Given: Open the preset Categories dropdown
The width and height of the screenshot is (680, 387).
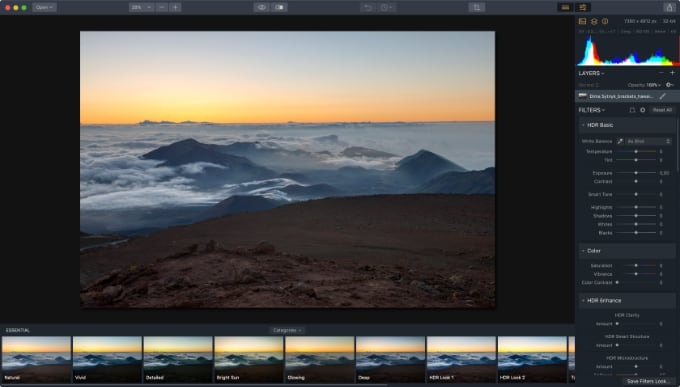Looking at the screenshot, I should 287,331.
